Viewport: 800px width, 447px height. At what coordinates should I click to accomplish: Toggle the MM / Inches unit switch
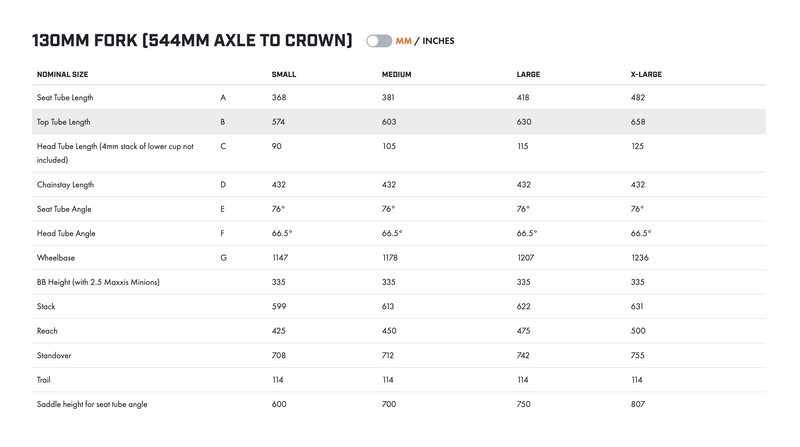tap(379, 41)
